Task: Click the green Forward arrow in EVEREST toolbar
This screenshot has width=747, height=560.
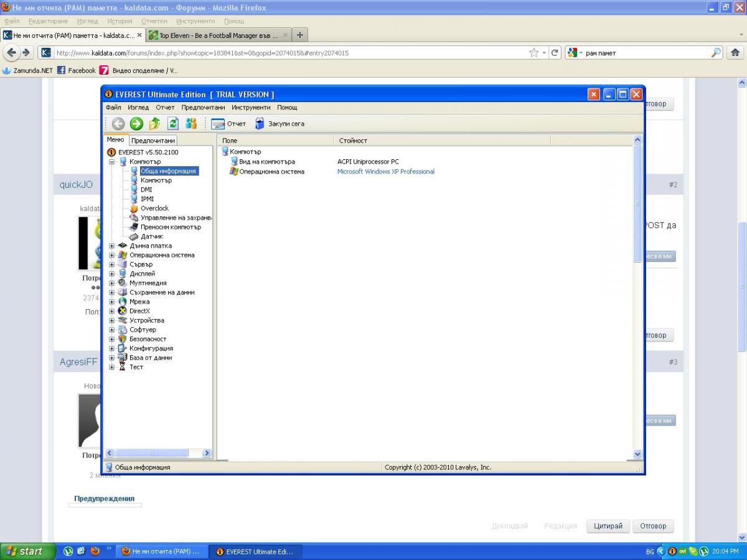Action: click(136, 124)
